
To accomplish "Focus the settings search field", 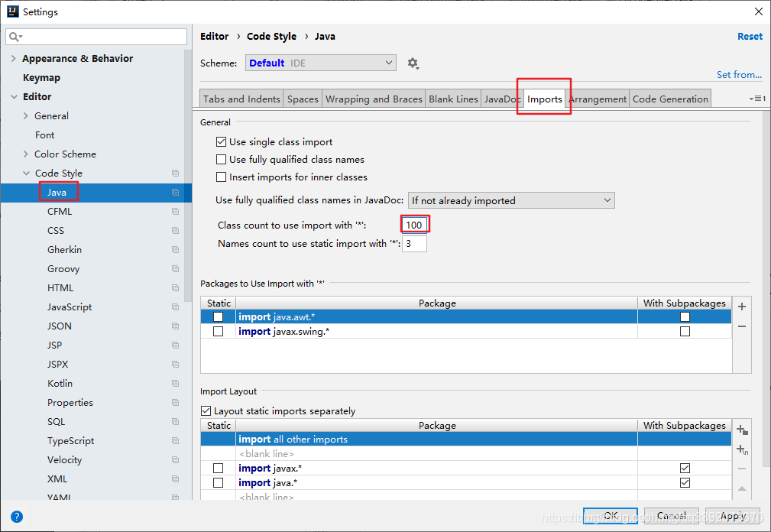I will 96,37.
